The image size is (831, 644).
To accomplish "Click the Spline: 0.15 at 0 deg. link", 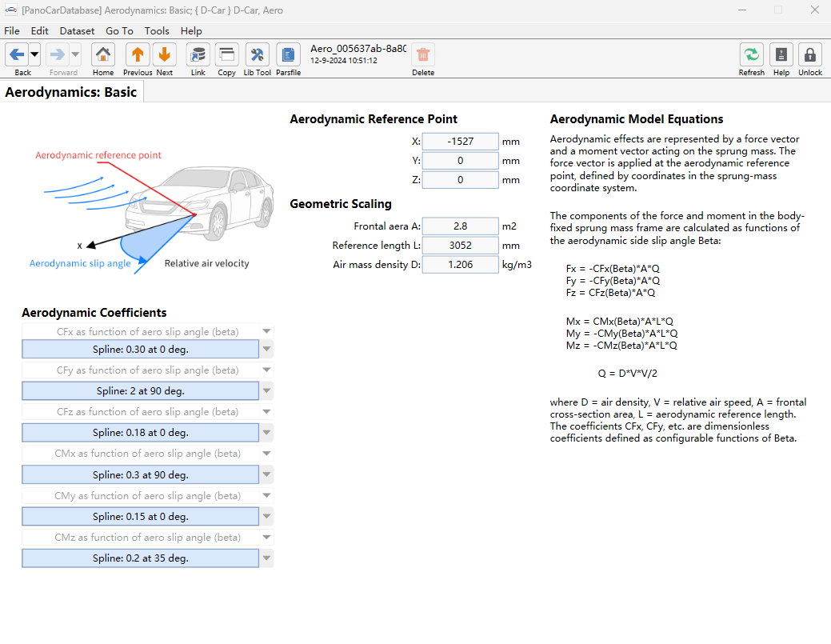I will pyautogui.click(x=141, y=516).
